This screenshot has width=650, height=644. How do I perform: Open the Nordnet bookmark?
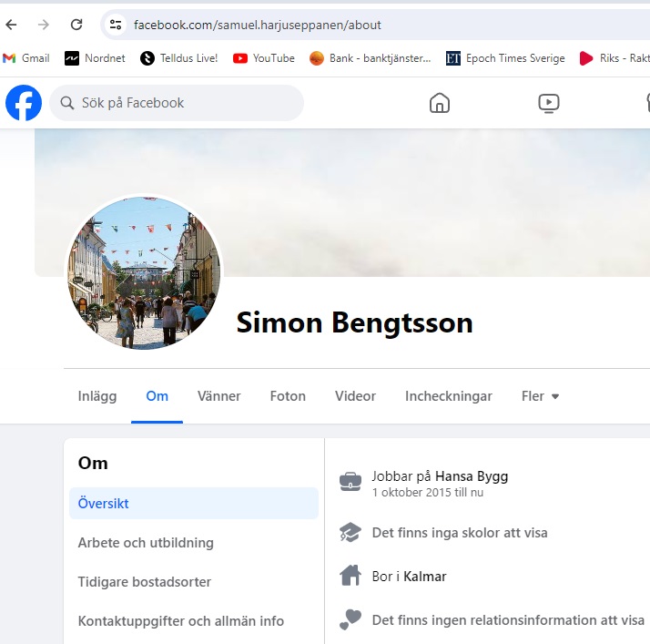point(95,58)
